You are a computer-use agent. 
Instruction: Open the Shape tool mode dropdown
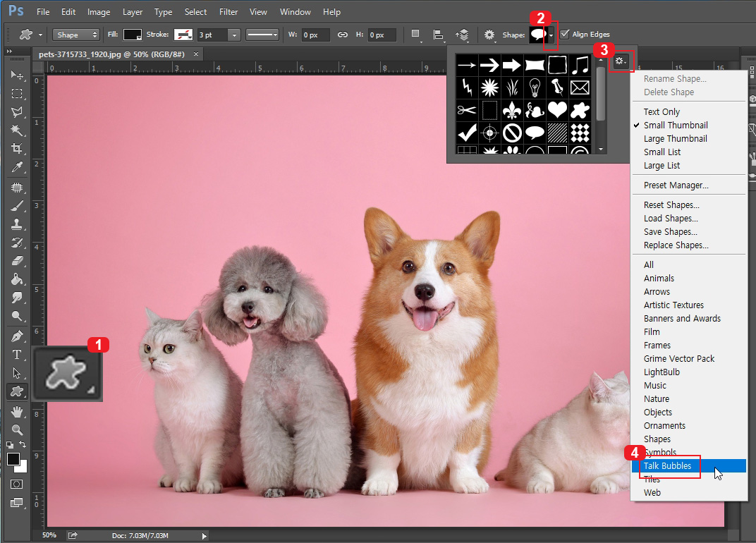[x=76, y=35]
